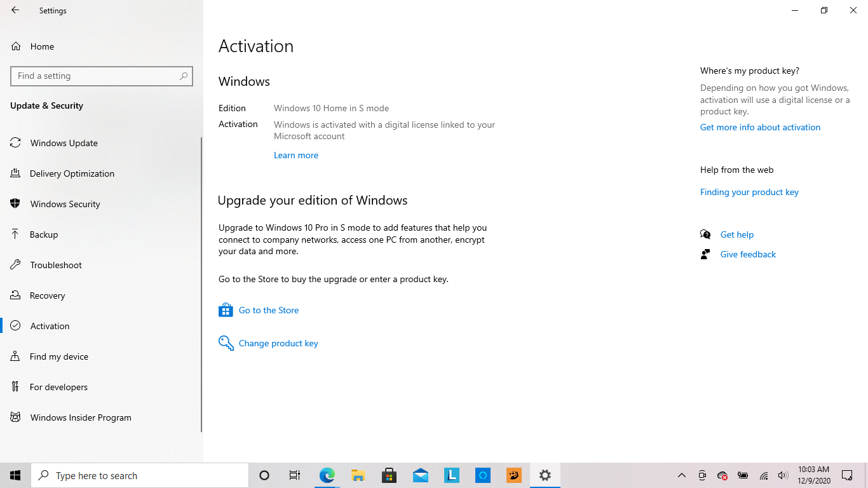868x488 pixels.
Task: Open the Mail app from the taskbar
Action: [420, 475]
